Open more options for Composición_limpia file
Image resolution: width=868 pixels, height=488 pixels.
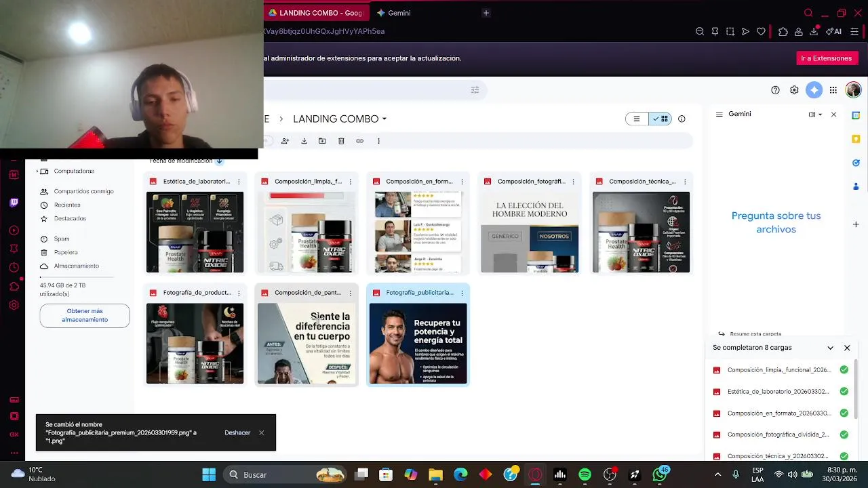point(350,182)
